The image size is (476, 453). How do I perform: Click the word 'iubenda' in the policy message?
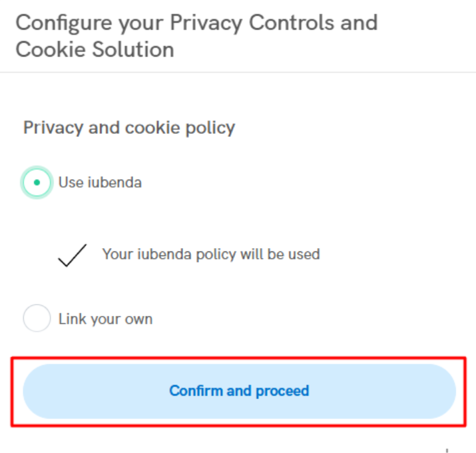click(164, 254)
